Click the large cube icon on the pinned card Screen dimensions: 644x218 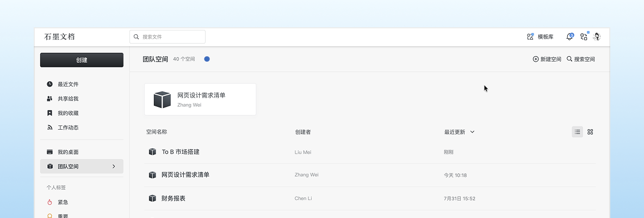point(162,100)
